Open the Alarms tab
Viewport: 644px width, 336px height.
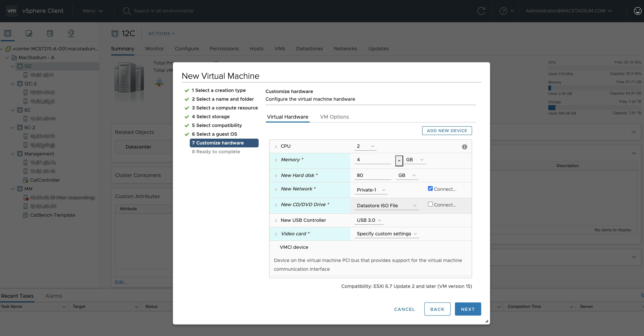tap(54, 296)
